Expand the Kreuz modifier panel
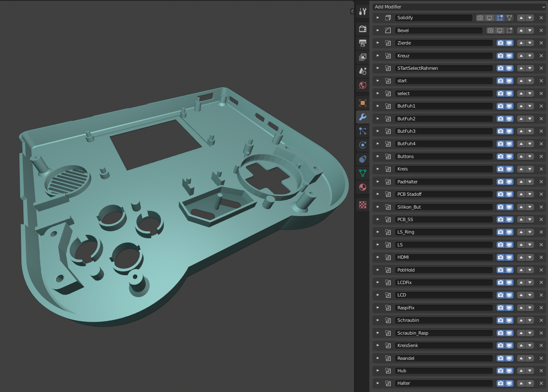Viewport: 548px width, 392px height. 377,55
